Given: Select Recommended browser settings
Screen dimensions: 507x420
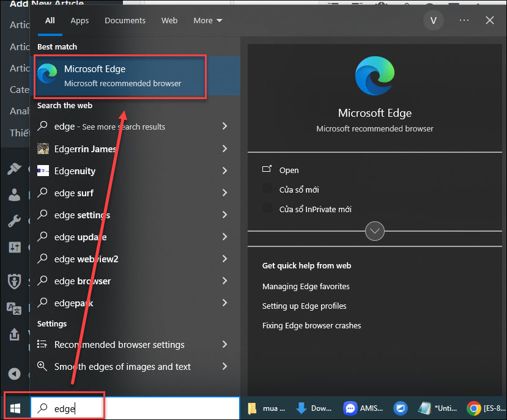Looking at the screenshot, I should click(x=119, y=344).
